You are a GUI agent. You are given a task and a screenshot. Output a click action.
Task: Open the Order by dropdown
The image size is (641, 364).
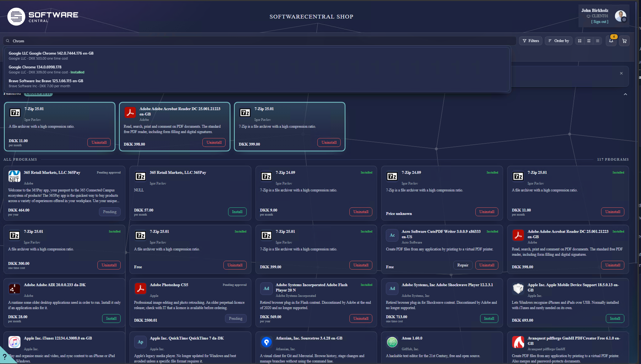(x=559, y=41)
